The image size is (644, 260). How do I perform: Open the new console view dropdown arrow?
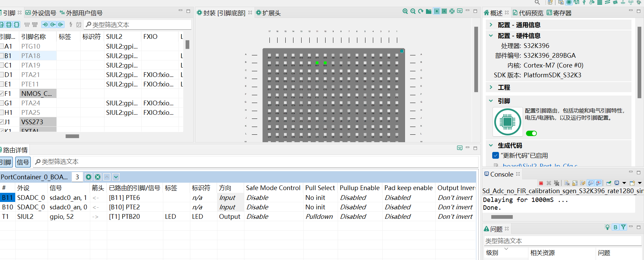point(640,183)
